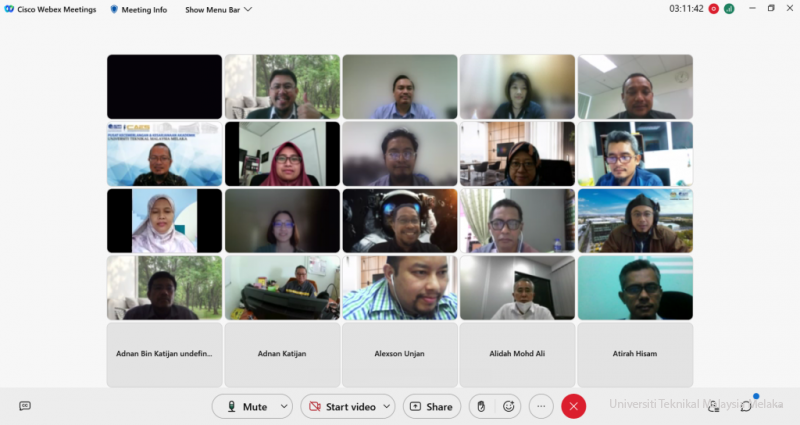Viewport: 800px width, 425px height.
Task: Select the Atirah Hisam participant tile
Action: [x=635, y=354]
